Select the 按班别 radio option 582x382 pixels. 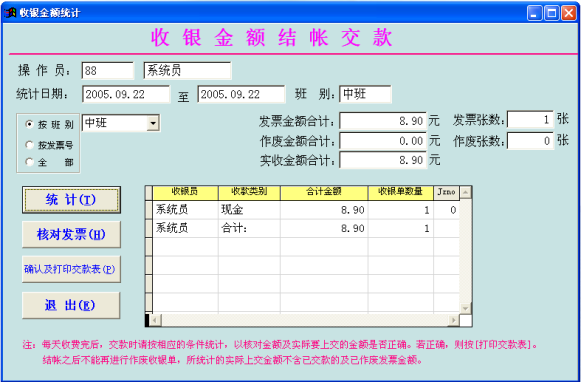[x=29, y=124]
